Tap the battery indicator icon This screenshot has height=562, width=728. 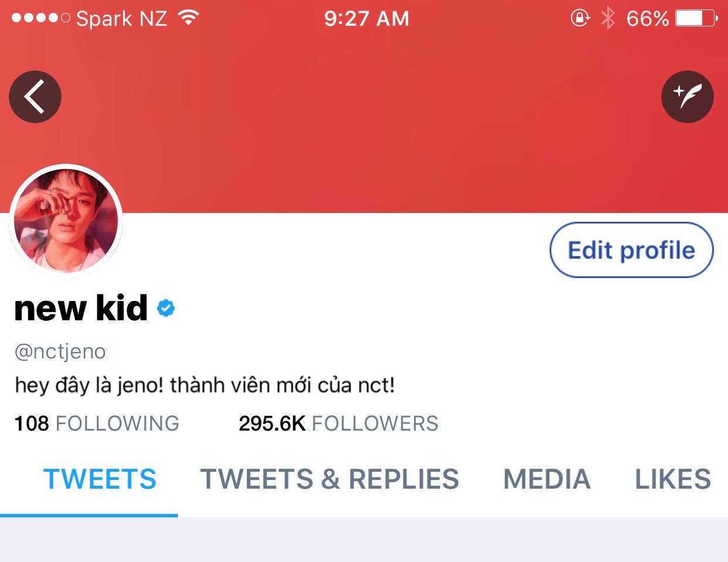(696, 18)
